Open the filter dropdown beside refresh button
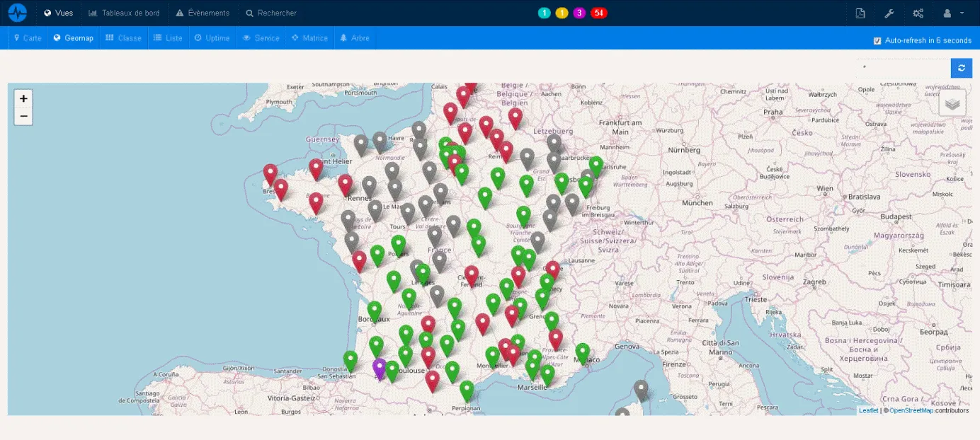Image resolution: width=980 pixels, height=440 pixels. (903, 68)
